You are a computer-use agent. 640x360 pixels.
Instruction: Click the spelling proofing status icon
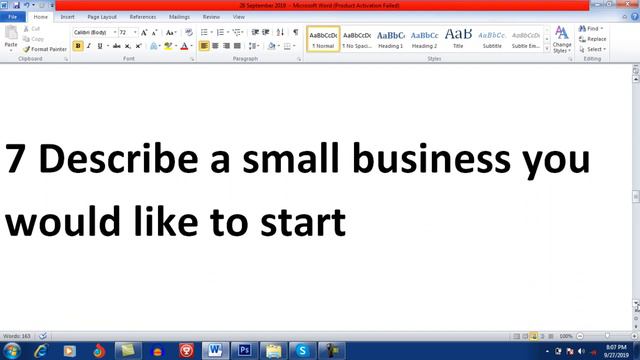click(43, 336)
